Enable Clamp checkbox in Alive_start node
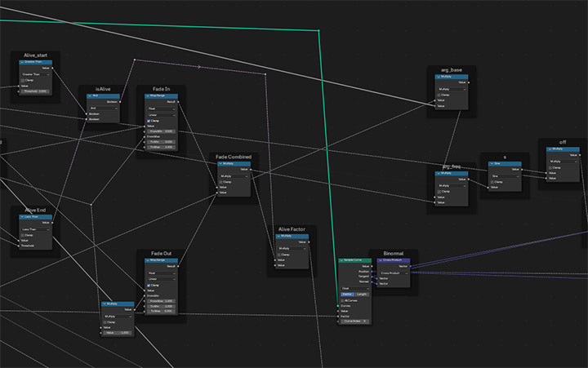 tap(22, 80)
